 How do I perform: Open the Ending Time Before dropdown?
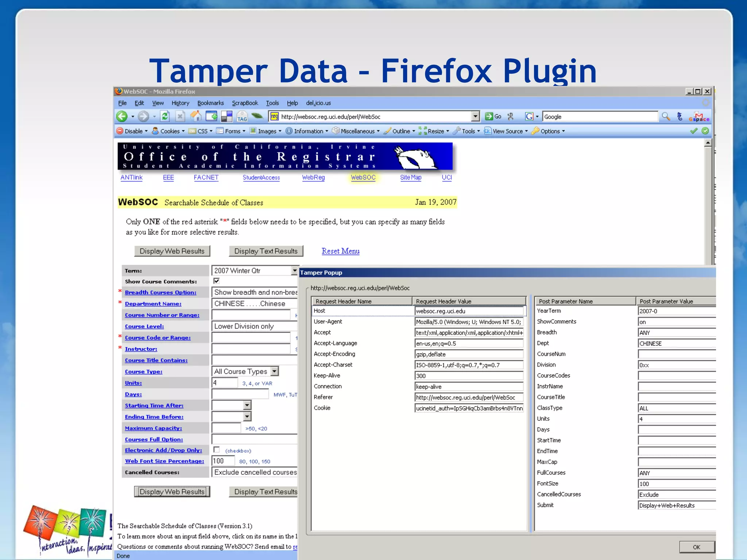pos(247,416)
